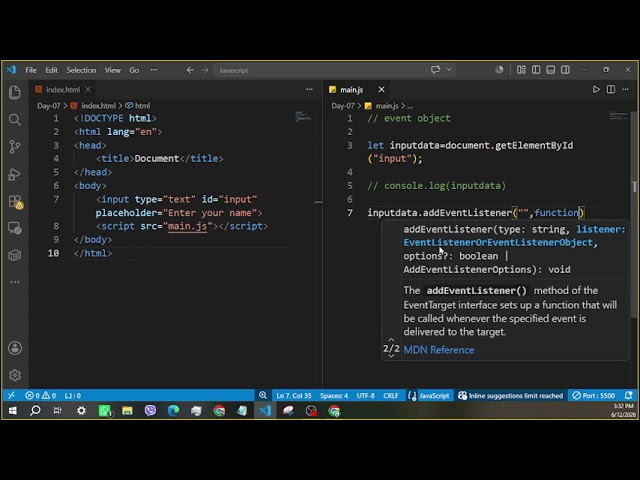Viewport: 640px width, 480px height.
Task: Open the MDN Reference link
Action: (439, 350)
